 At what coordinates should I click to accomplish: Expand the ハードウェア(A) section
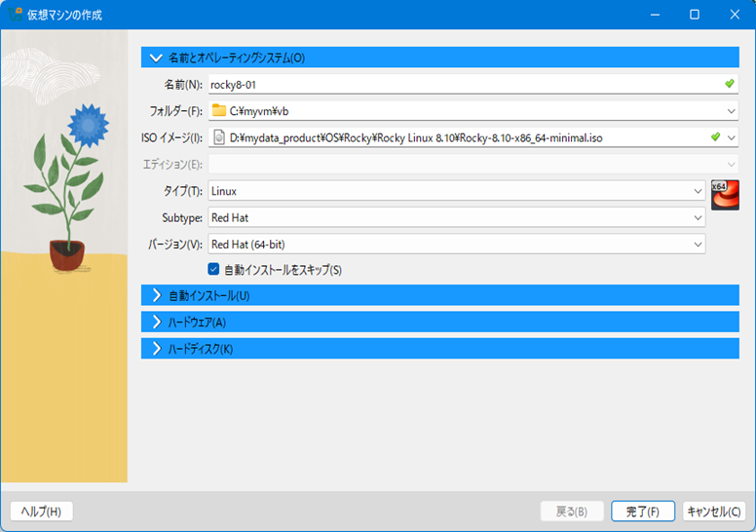439,322
